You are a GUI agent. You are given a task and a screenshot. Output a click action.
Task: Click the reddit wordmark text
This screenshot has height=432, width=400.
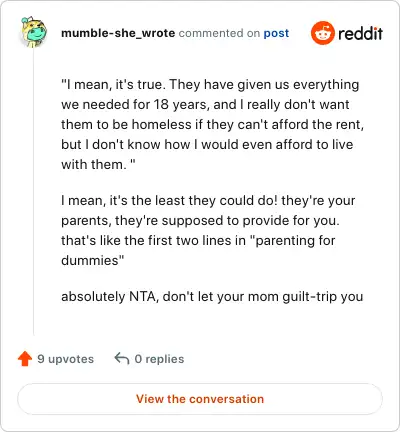(x=360, y=33)
